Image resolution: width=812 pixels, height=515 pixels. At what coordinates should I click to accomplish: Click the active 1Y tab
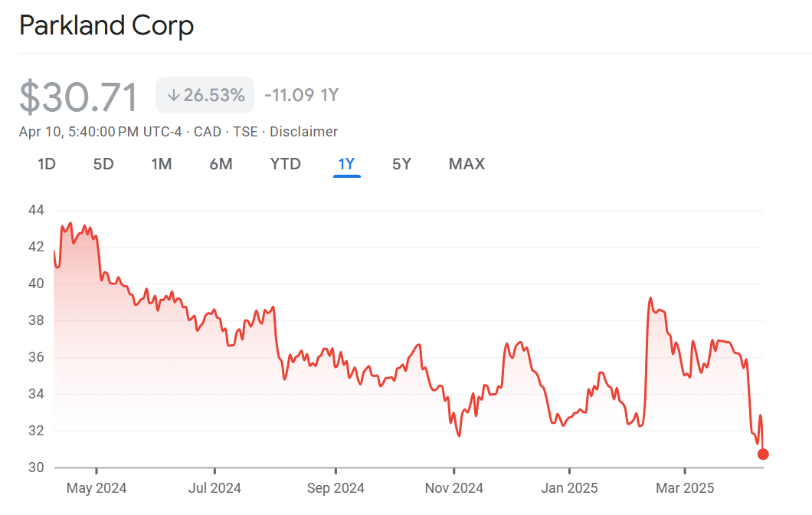(346, 164)
